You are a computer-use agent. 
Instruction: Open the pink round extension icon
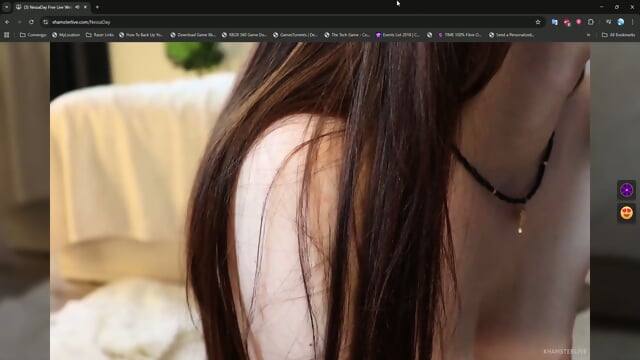[579, 22]
